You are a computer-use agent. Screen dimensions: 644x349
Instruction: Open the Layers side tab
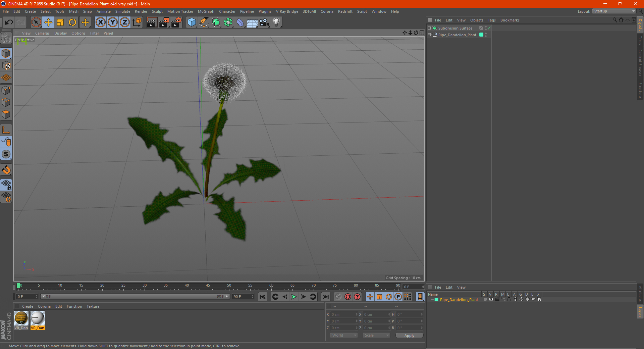click(x=640, y=312)
